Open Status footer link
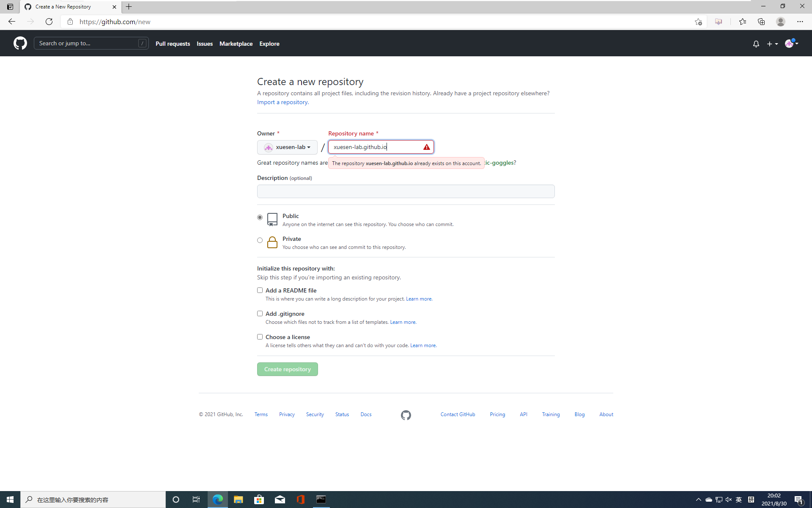The height and width of the screenshot is (508, 812). pos(342,414)
